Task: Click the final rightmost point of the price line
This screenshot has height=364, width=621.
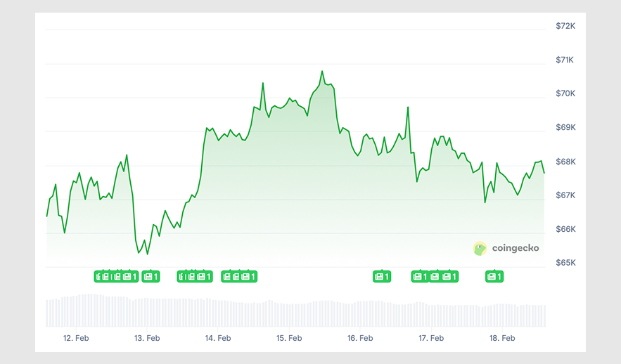Action: pos(544,173)
